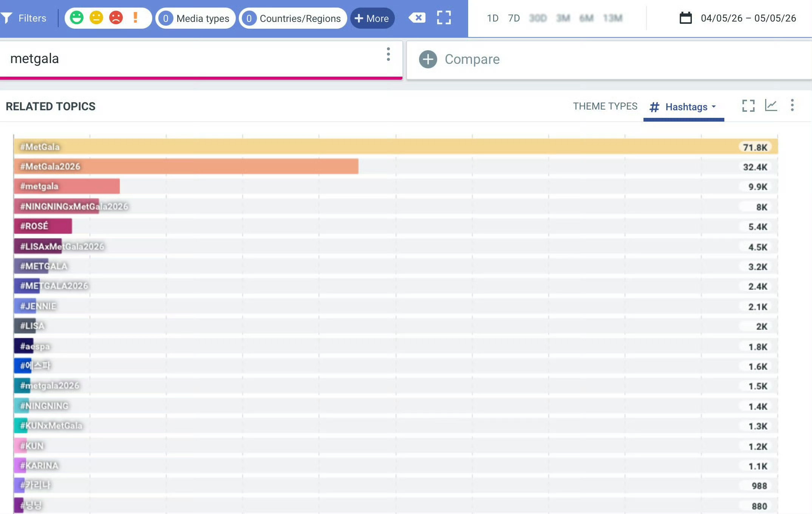Image resolution: width=812 pixels, height=514 pixels.
Task: Open the Filters funnel icon
Action: point(6,18)
